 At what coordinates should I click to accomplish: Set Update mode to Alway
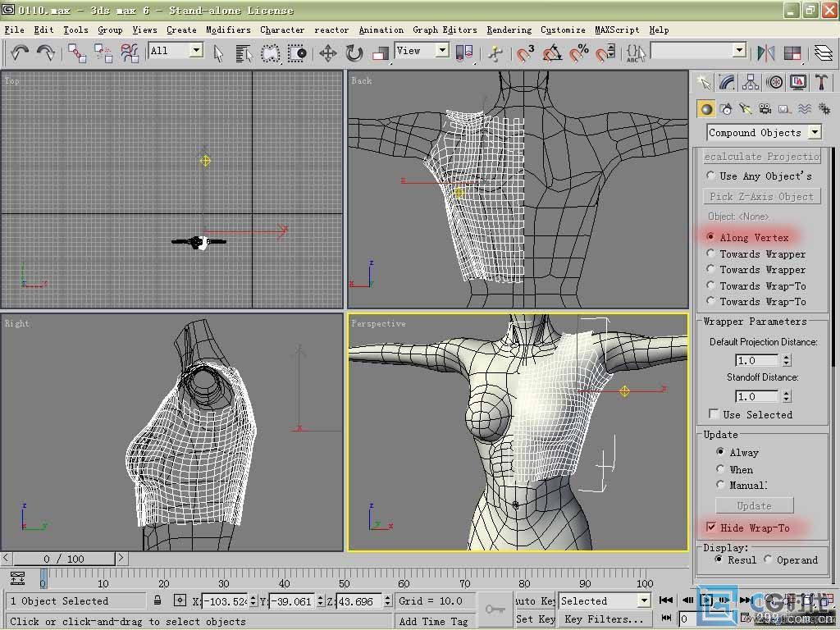tap(720, 452)
